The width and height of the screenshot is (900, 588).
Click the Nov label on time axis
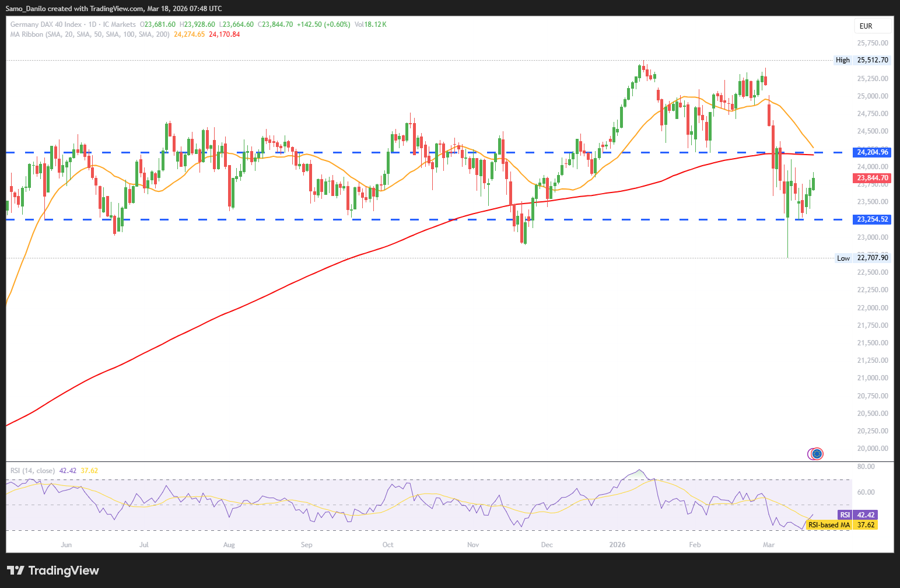pyautogui.click(x=473, y=545)
